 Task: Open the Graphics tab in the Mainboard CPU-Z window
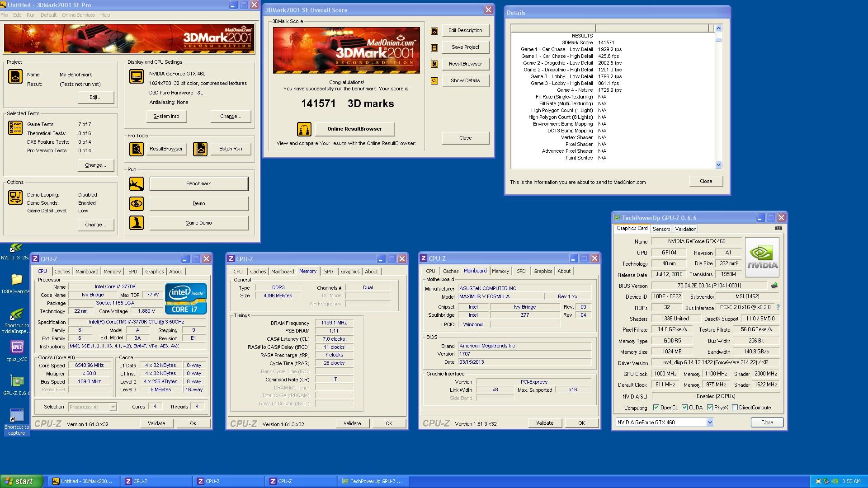(x=542, y=271)
